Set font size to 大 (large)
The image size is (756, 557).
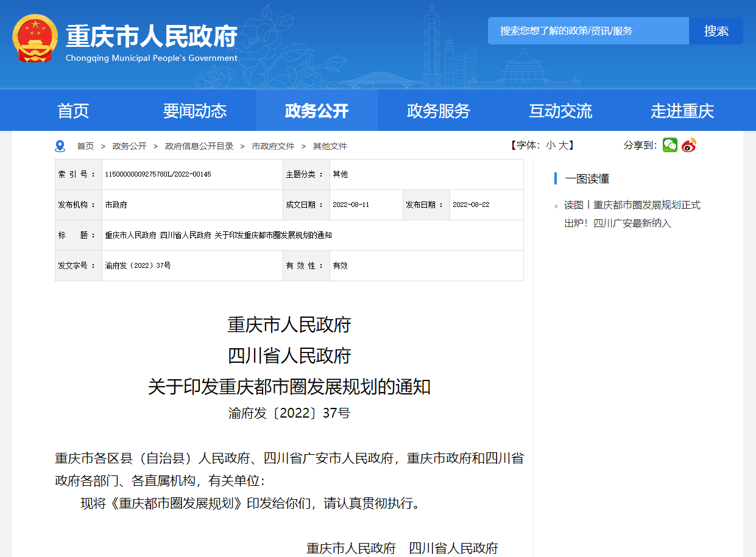tap(563, 145)
